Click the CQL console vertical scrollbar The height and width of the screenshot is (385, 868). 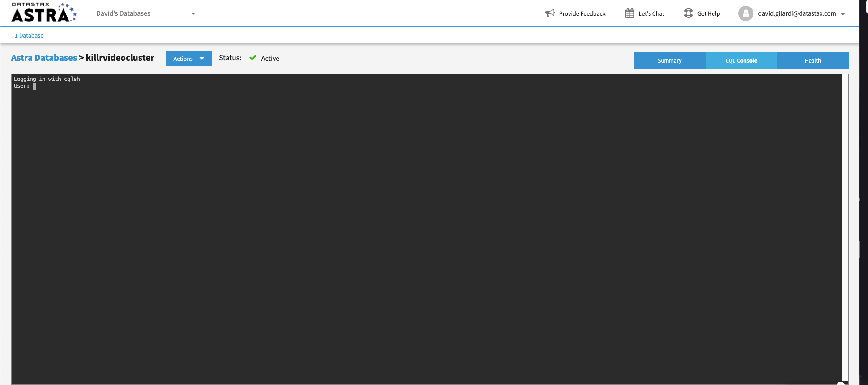pyautogui.click(x=845, y=227)
